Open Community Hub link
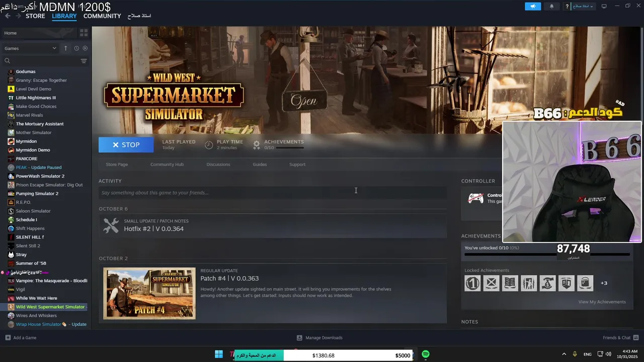644x362 pixels. (167, 164)
